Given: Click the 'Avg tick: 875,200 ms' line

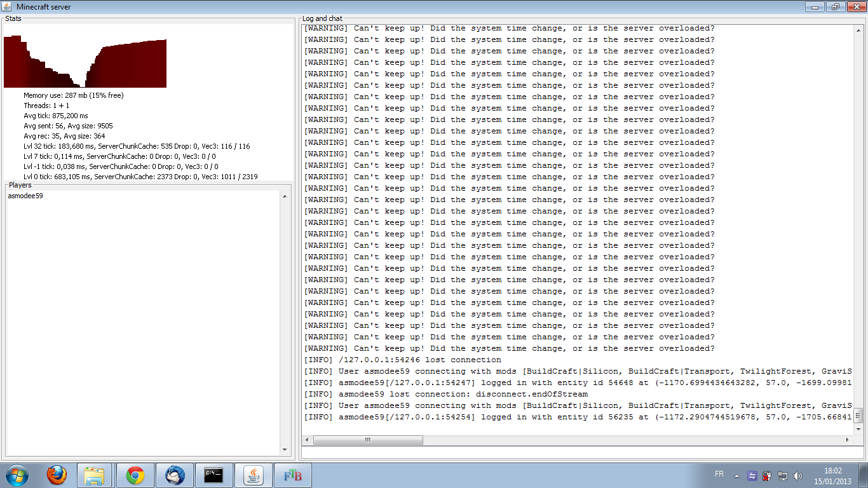Looking at the screenshot, I should tap(56, 116).
